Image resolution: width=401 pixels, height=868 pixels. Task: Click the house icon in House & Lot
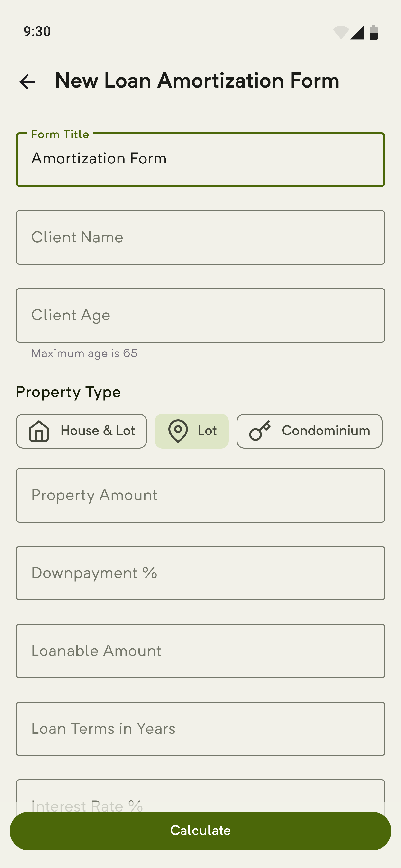[x=39, y=431]
